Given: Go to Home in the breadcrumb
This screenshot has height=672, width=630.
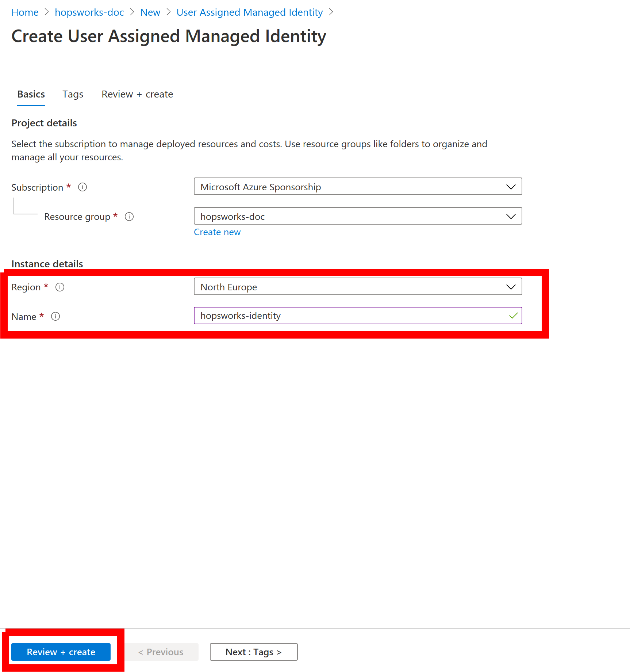Looking at the screenshot, I should pos(25,12).
